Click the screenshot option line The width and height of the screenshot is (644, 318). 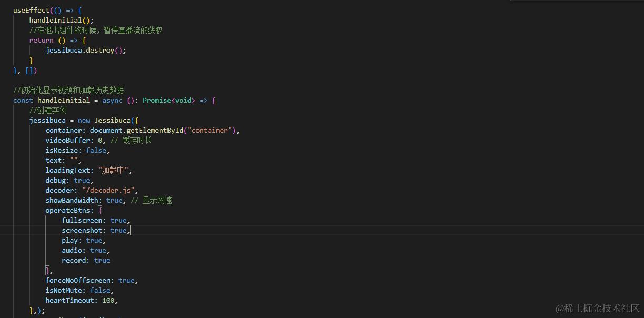pos(96,230)
